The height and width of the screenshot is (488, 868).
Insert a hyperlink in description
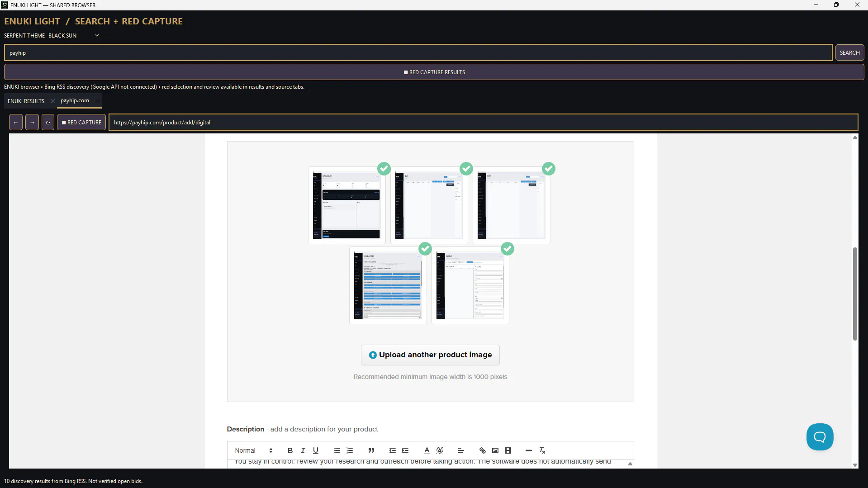tap(482, 450)
